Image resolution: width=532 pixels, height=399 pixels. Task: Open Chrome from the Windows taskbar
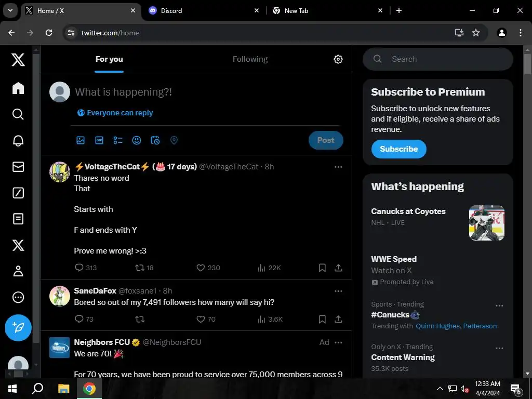pos(89,389)
